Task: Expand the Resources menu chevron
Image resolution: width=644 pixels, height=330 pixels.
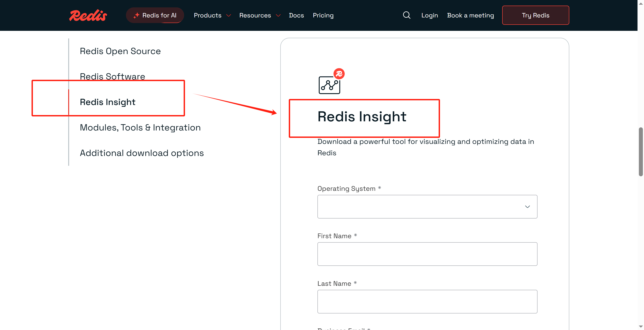Action: click(278, 15)
